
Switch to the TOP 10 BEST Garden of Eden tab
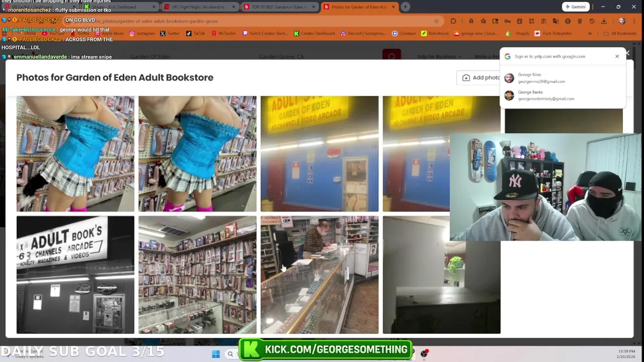(280, 7)
